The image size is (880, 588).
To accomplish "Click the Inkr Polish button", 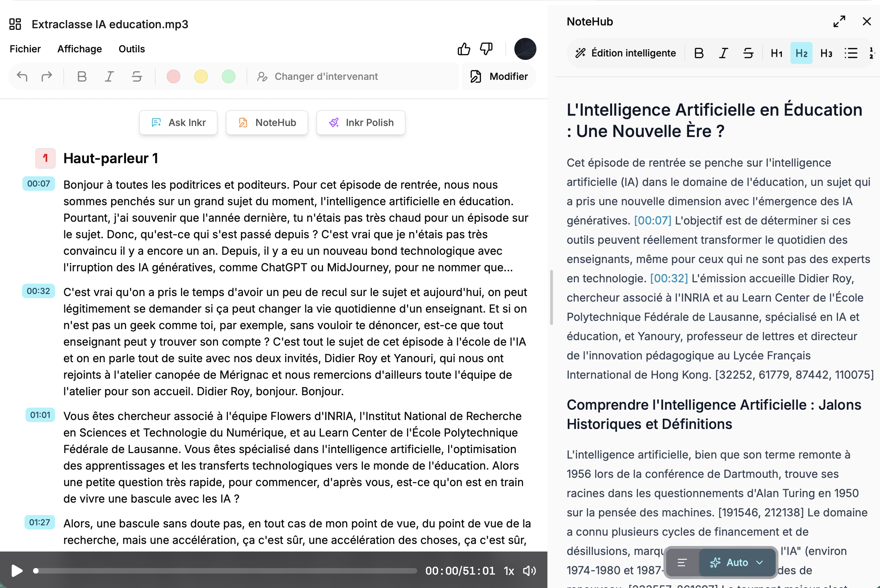I will [x=361, y=123].
